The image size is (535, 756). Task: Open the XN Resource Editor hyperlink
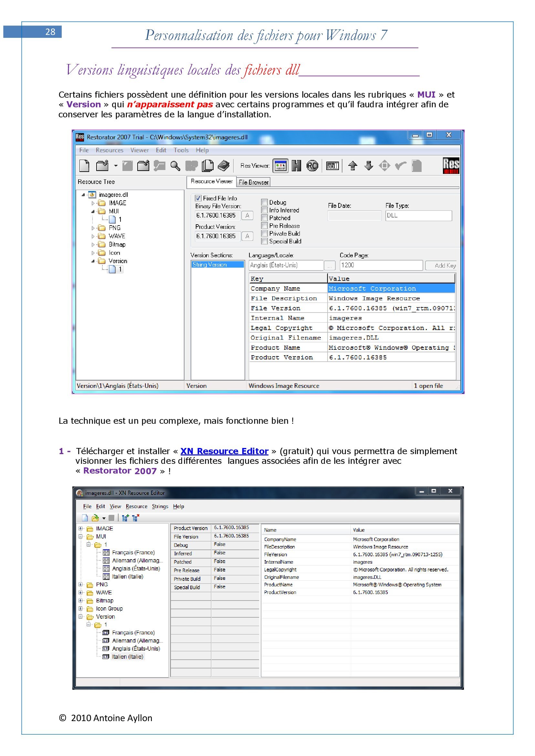(224, 451)
